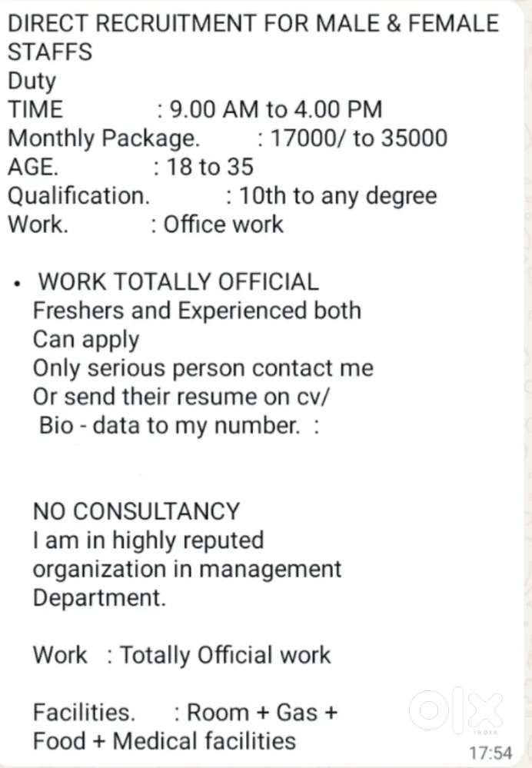Click the send their resume on cv/ line
The image size is (532, 768).
[x=181, y=397]
